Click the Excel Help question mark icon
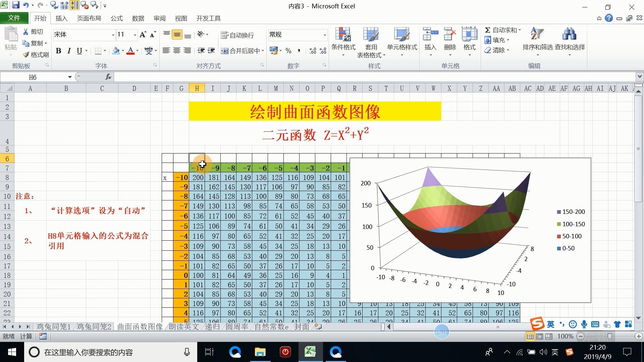 [x=609, y=18]
